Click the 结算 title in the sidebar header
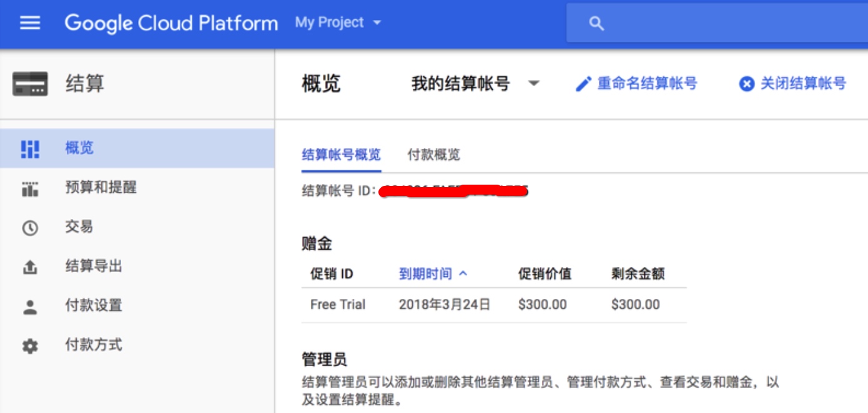Viewport: 868px width, 413px height. pyautogui.click(x=85, y=84)
